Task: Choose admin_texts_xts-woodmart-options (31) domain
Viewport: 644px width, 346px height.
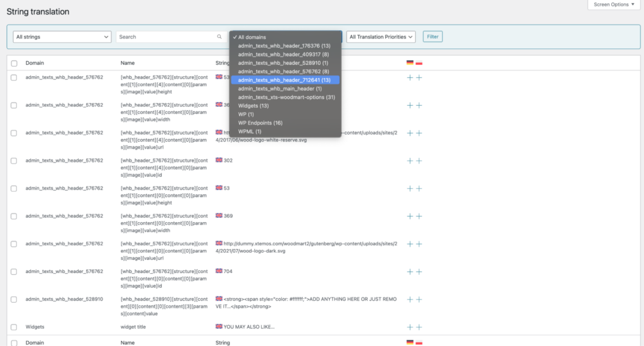Action: pyautogui.click(x=285, y=98)
